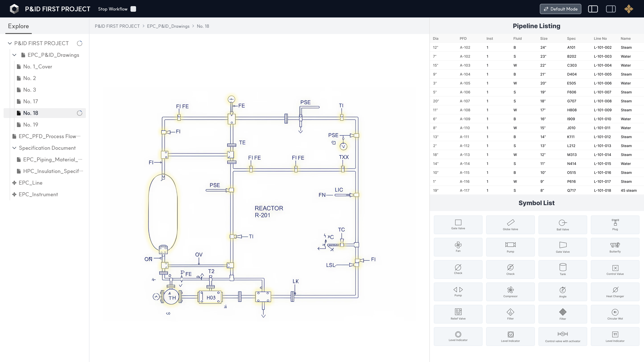Select the Globe Valve symbol

[510, 225]
